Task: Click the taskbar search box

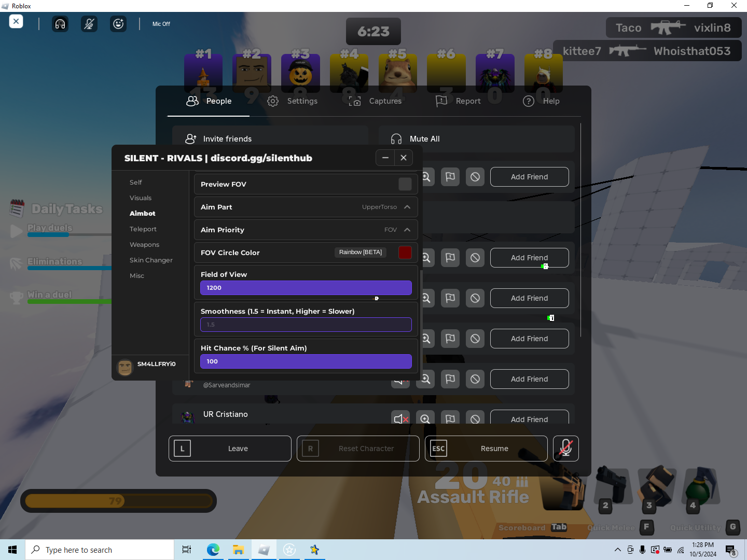Action: [100, 550]
